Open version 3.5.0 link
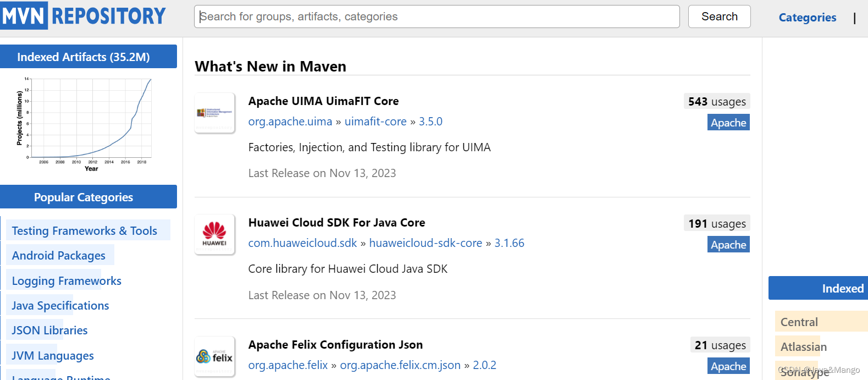This screenshot has height=380, width=868. [430, 122]
